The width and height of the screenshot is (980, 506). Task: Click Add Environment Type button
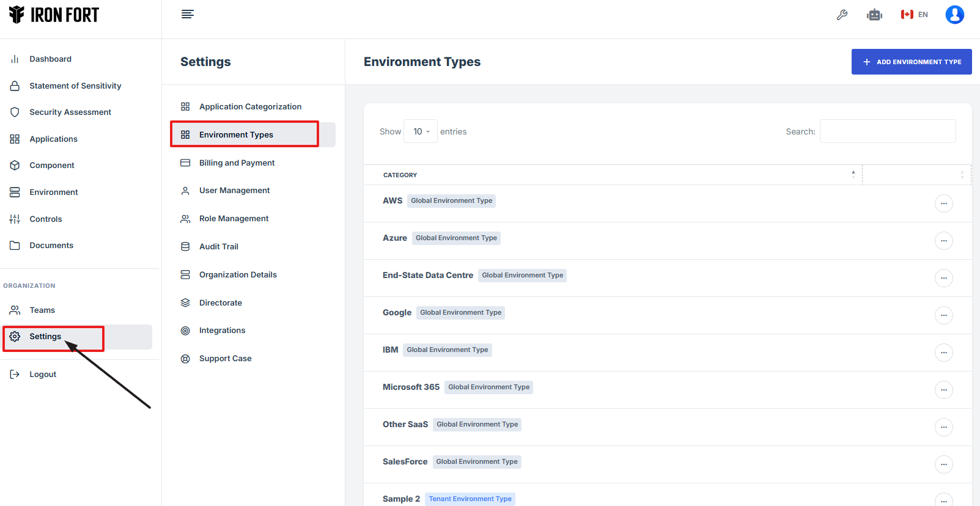click(x=911, y=62)
